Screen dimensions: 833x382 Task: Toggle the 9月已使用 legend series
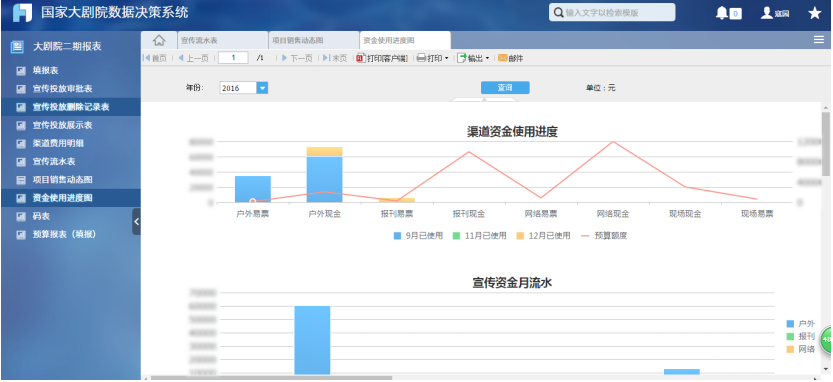click(x=418, y=236)
